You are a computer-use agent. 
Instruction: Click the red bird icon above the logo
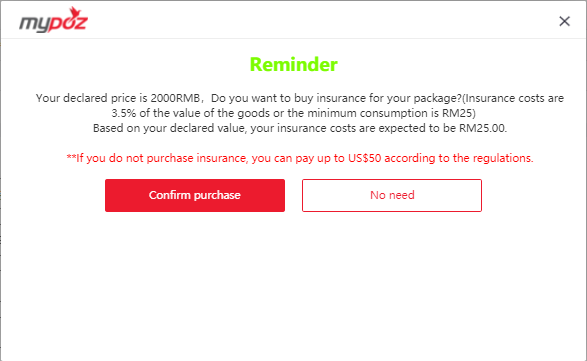click(75, 12)
